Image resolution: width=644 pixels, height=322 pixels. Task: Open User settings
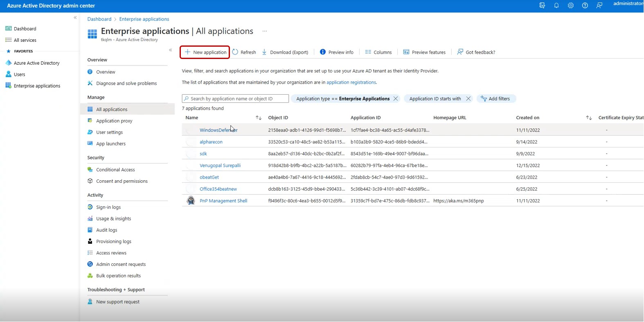(x=109, y=133)
